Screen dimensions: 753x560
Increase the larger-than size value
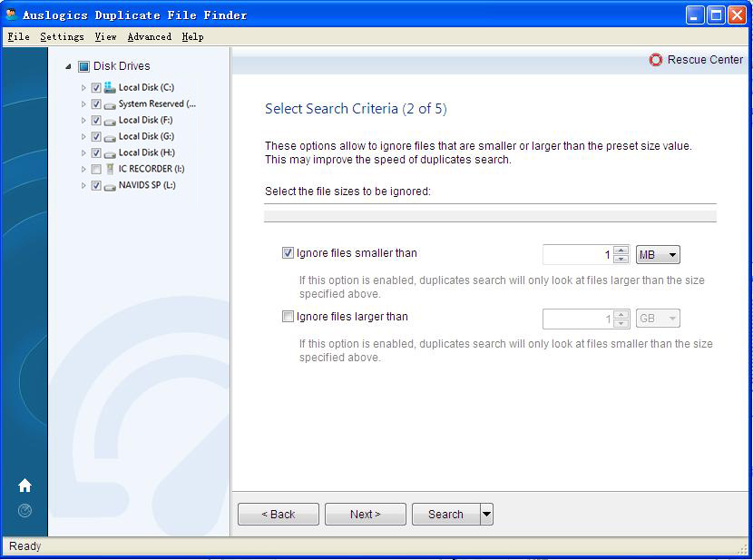point(621,314)
